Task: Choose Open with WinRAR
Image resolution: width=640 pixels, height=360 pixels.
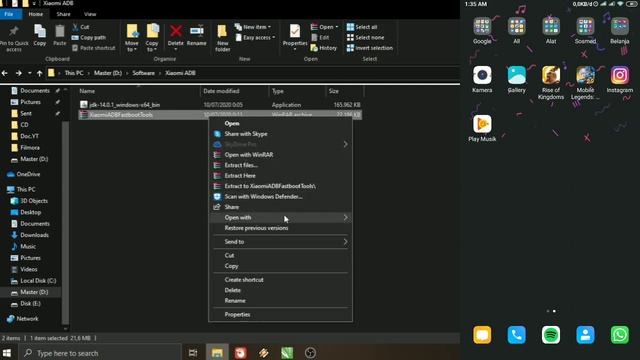Action: [x=280, y=155]
